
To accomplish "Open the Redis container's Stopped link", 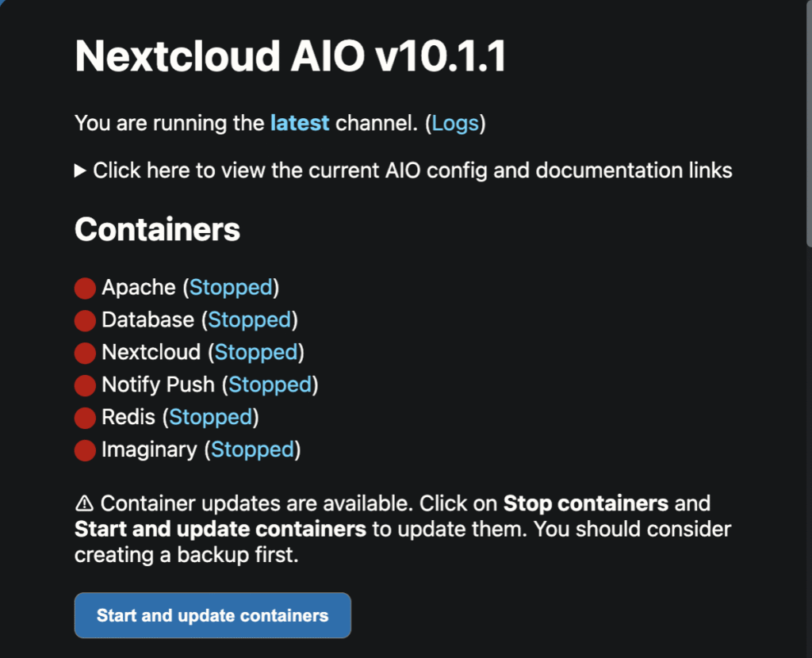I will 210,418.
